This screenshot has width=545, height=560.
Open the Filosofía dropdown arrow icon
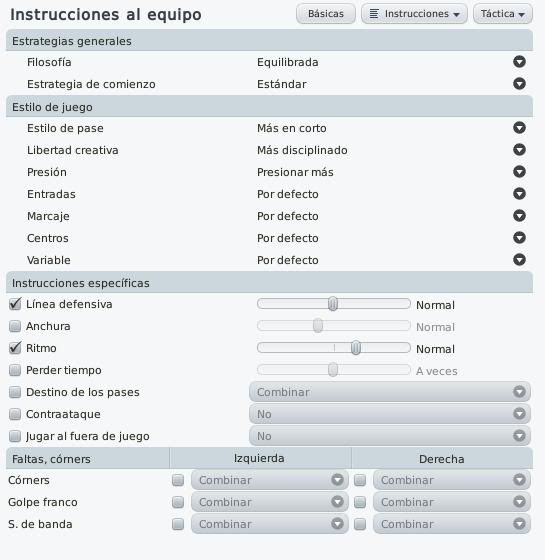coord(519,62)
